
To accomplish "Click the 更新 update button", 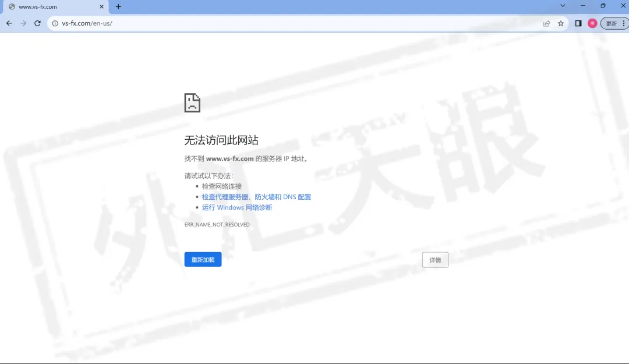I will (x=612, y=23).
